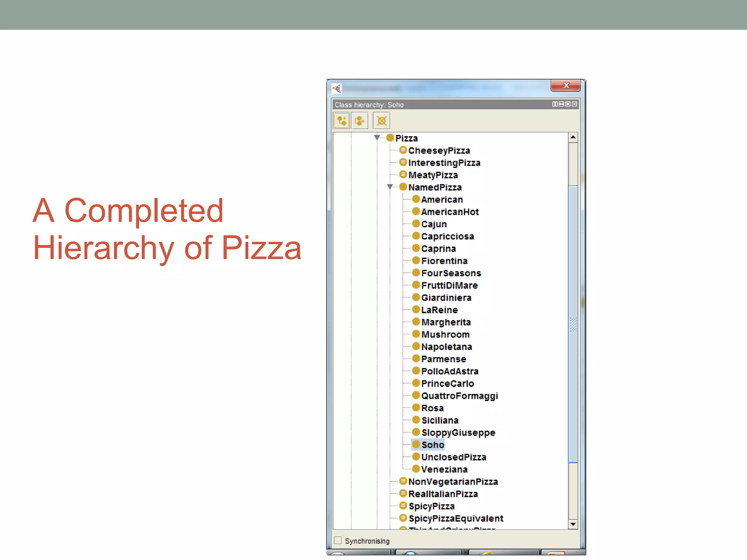Click the scrollbar up arrow

[x=573, y=137]
